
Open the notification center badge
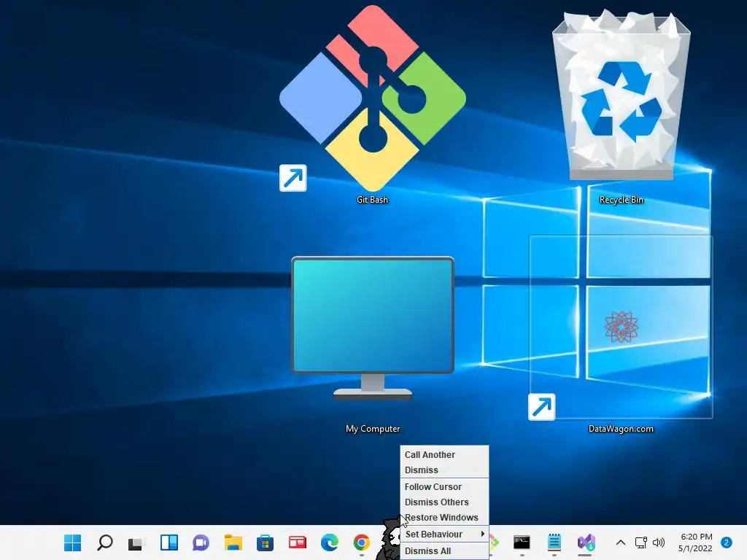(727, 542)
